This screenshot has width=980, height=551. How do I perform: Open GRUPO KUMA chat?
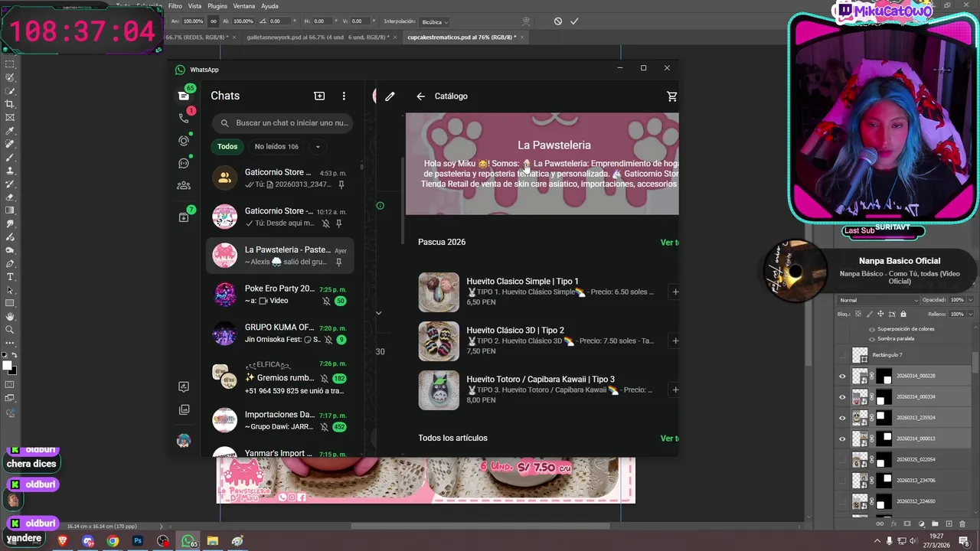[x=280, y=333]
